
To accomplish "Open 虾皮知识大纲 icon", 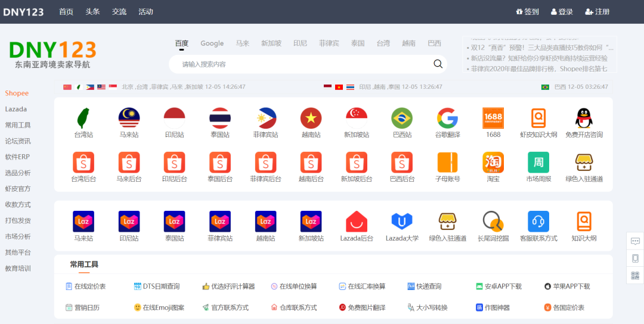I will [x=538, y=118].
